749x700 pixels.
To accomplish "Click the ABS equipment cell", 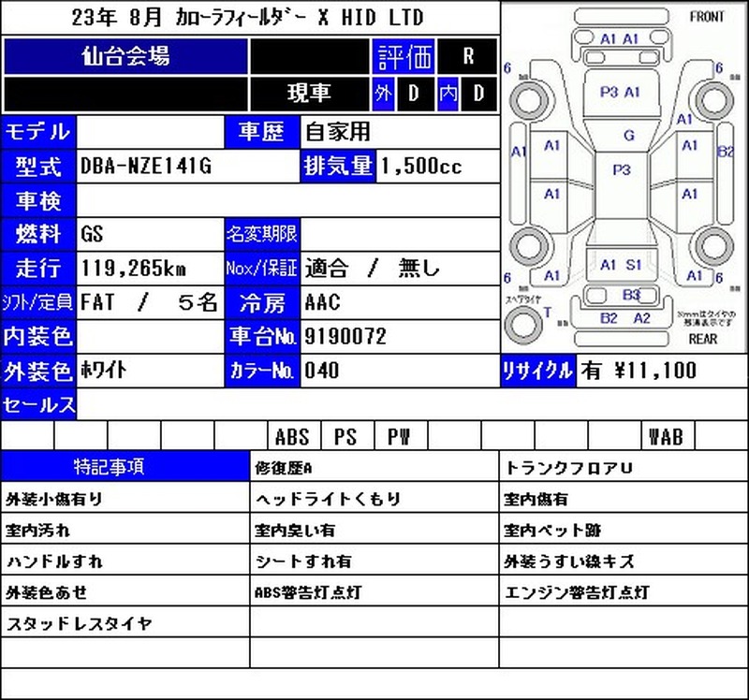I will 295,435.
